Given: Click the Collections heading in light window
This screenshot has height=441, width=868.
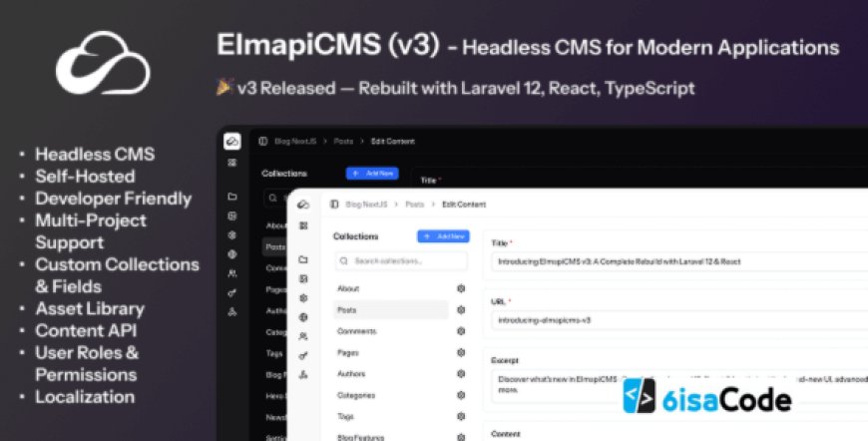Looking at the screenshot, I should click(356, 236).
